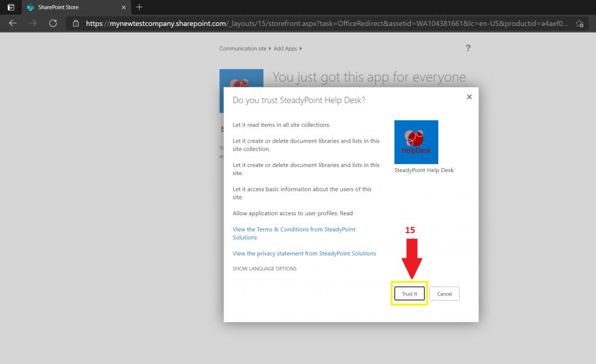
Task: Reload the SharePoint Store page
Action: pyautogui.click(x=53, y=23)
